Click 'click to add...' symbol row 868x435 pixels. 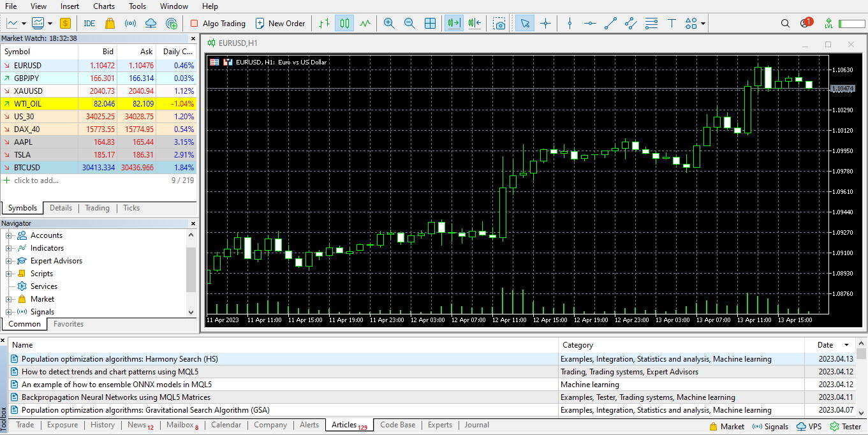coord(36,181)
